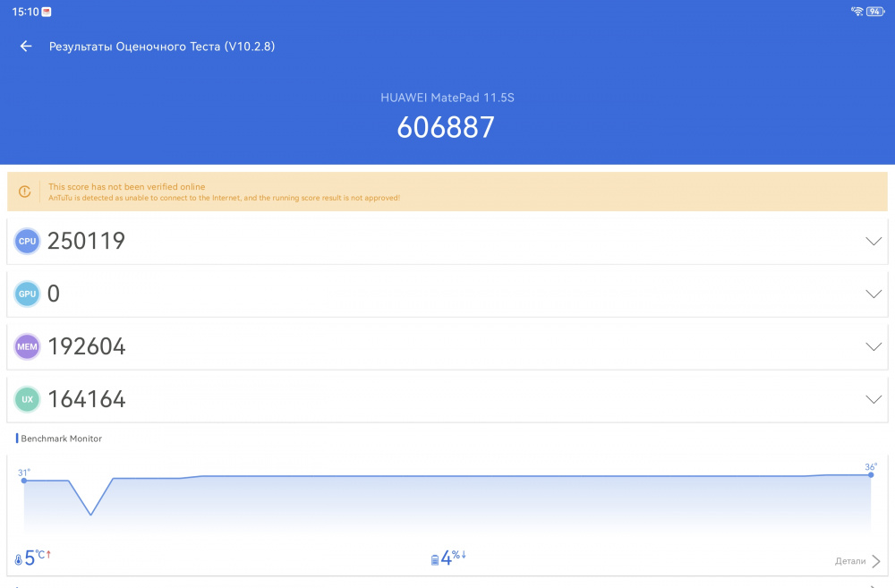The height and width of the screenshot is (588, 895).
Task: Tap the 15:10 clock in status bar
Action: 25,12
